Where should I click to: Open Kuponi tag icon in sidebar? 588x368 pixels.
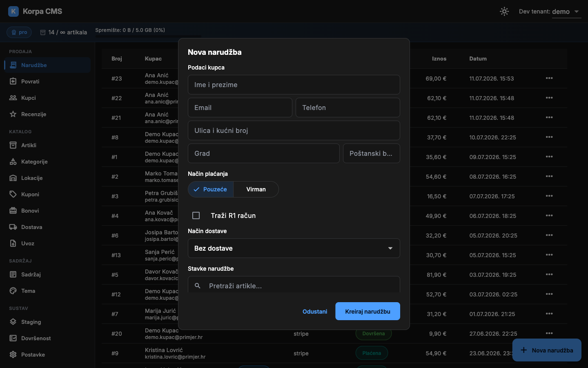pos(13,194)
